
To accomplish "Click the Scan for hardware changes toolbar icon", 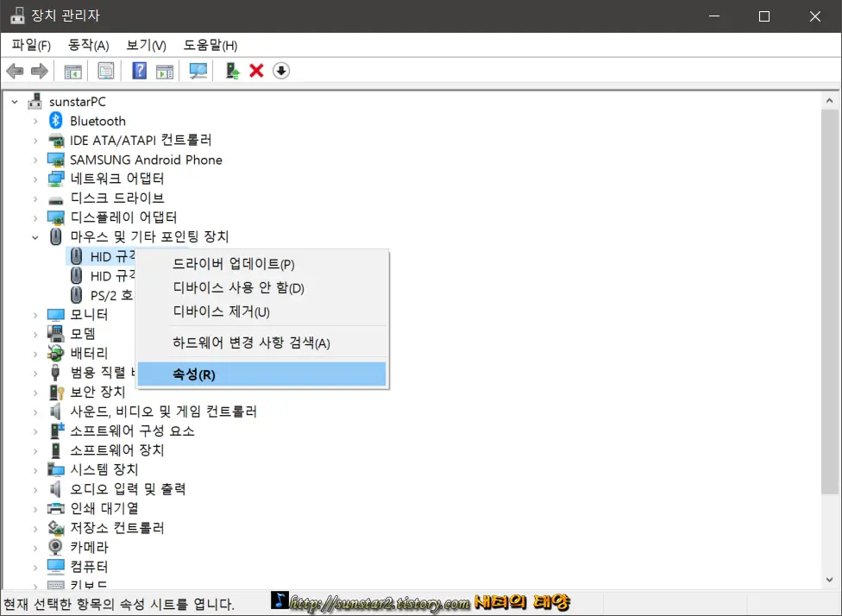I will 198,70.
